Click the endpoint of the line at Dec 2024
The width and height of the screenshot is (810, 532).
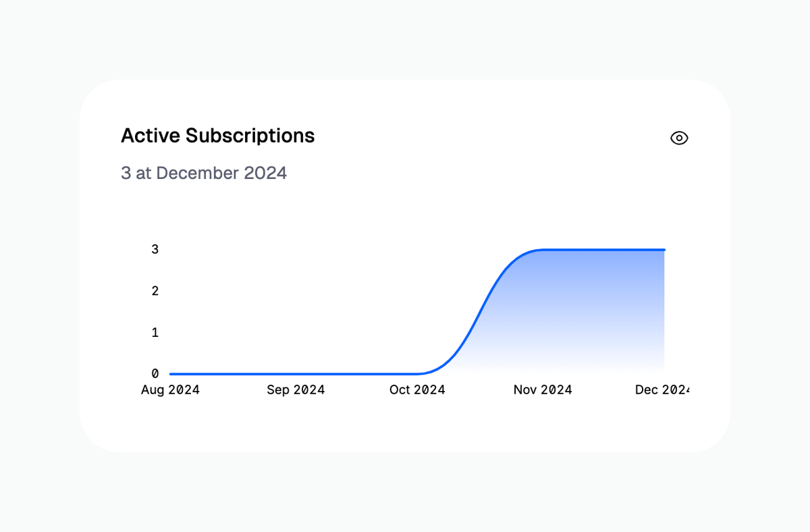click(x=664, y=249)
